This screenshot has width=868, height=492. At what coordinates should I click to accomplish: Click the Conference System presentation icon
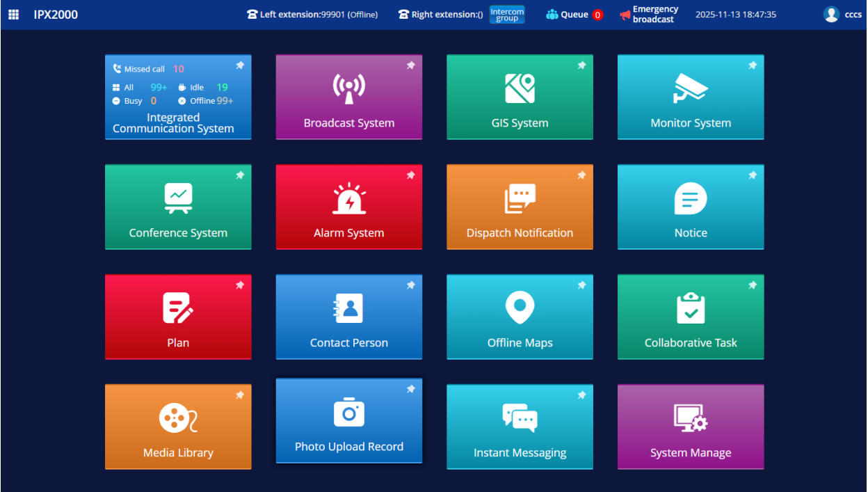pos(178,198)
